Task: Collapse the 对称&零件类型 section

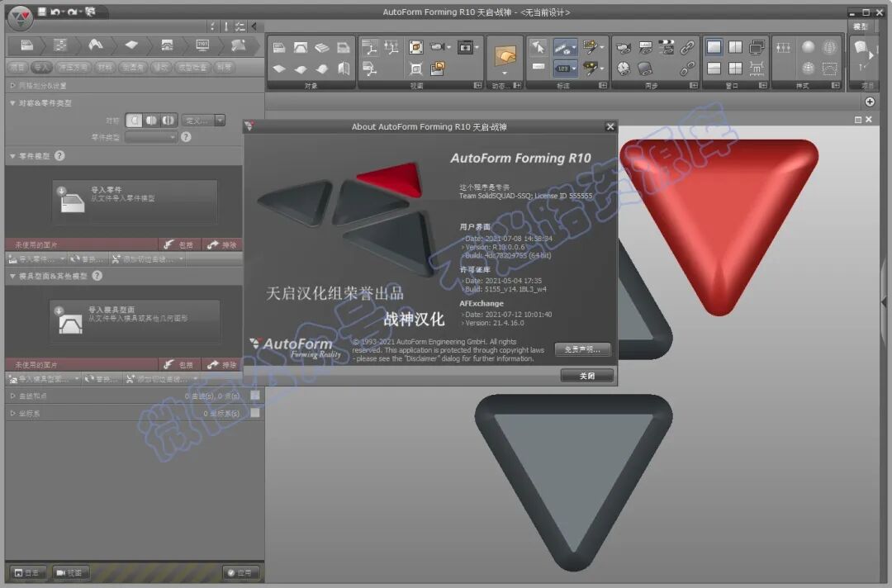Action: [x=12, y=103]
